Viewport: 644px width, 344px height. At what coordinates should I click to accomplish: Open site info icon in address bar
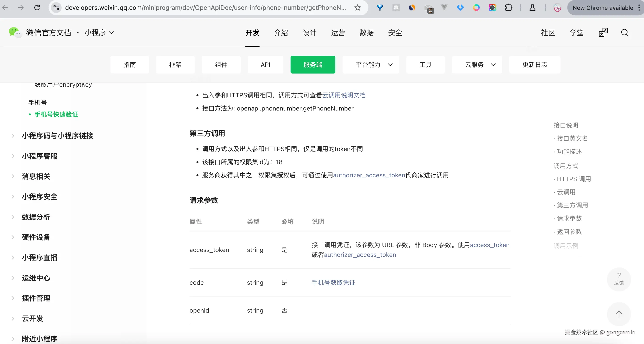click(56, 8)
